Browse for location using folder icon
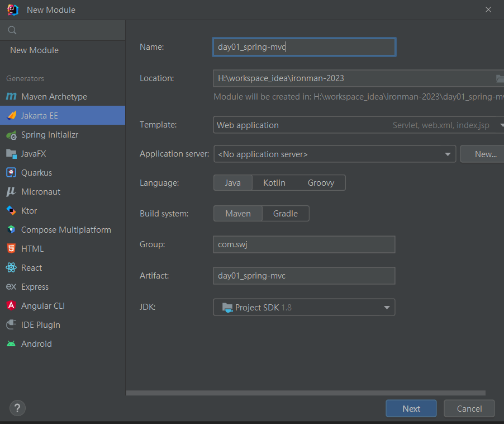The image size is (504, 424). point(500,78)
